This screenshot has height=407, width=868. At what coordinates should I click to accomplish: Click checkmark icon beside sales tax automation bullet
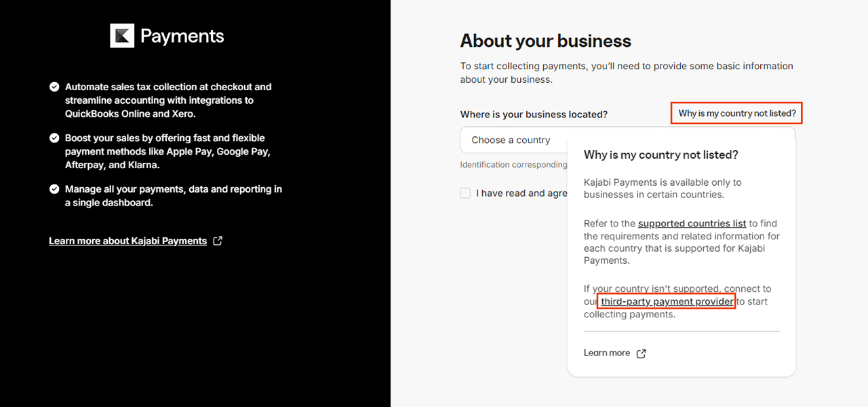pyautogui.click(x=54, y=87)
